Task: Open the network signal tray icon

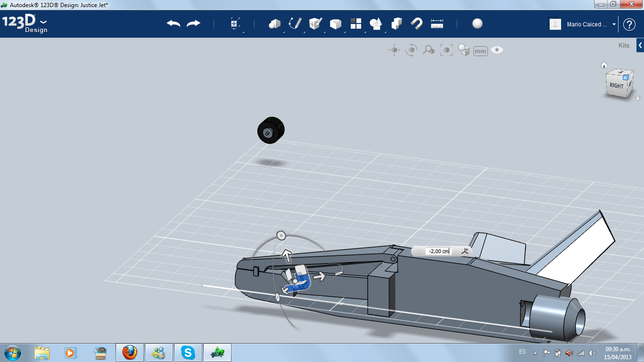Action: [x=581, y=353]
